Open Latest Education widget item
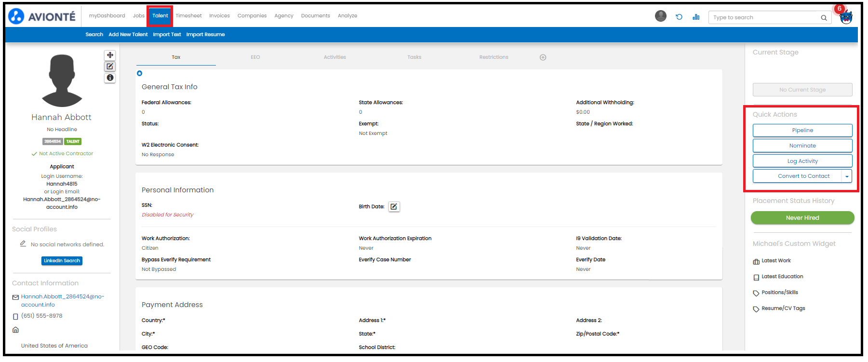 pyautogui.click(x=782, y=277)
